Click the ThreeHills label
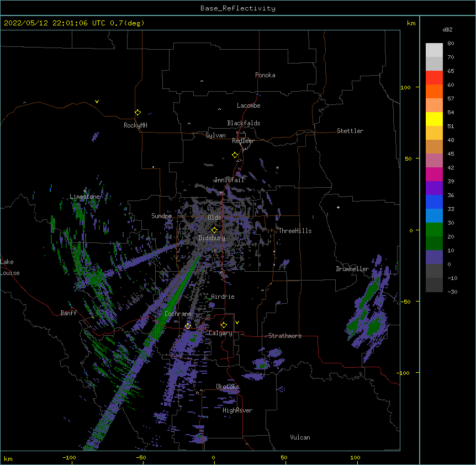The height and width of the screenshot is (465, 476). point(295,231)
